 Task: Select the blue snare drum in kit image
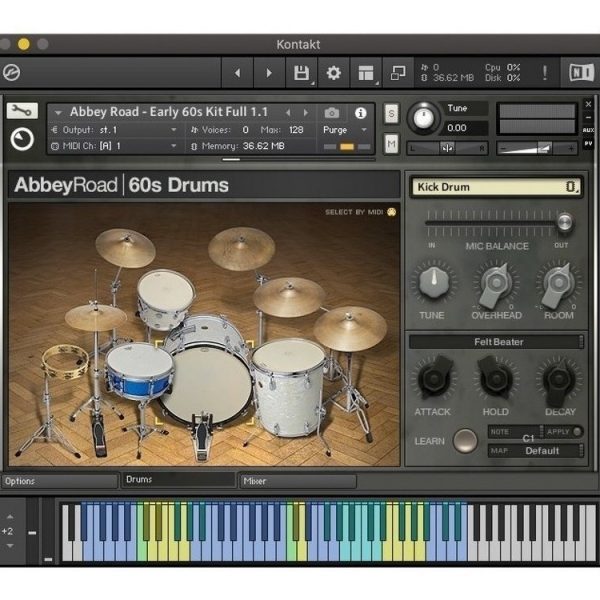click(140, 371)
